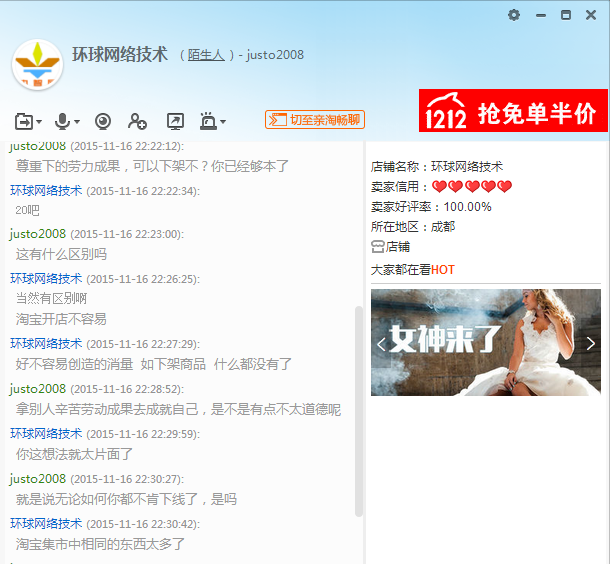
Task: Open the 店铺 shop link
Action: tap(398, 247)
